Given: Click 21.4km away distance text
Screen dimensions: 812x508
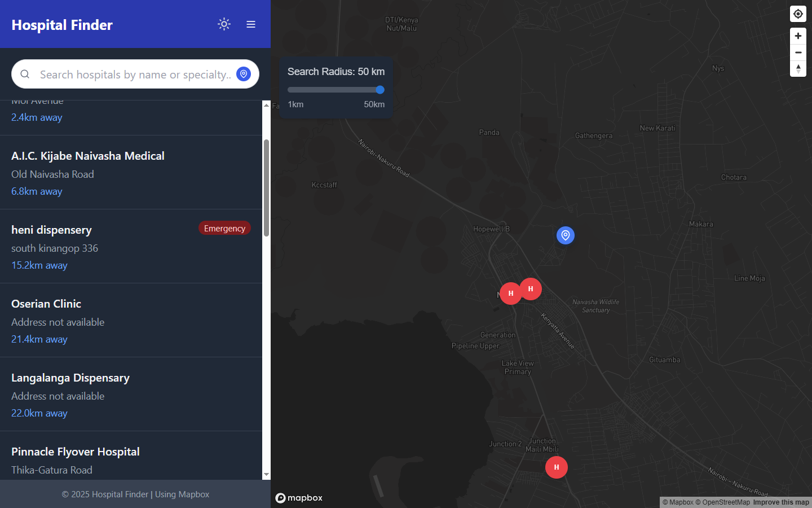Looking at the screenshot, I should coord(39,339).
